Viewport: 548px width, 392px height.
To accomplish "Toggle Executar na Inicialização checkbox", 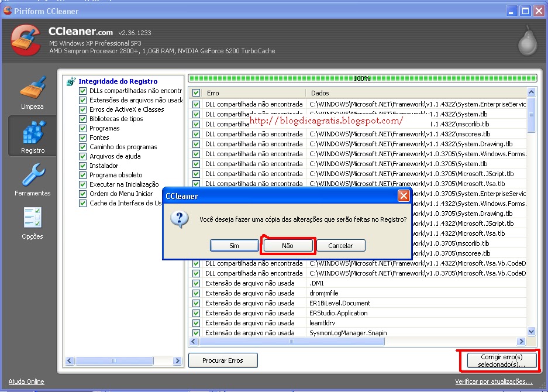I will (x=83, y=185).
